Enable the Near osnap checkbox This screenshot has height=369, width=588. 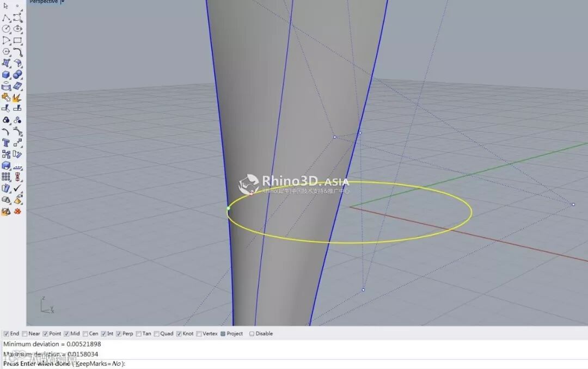(24, 334)
